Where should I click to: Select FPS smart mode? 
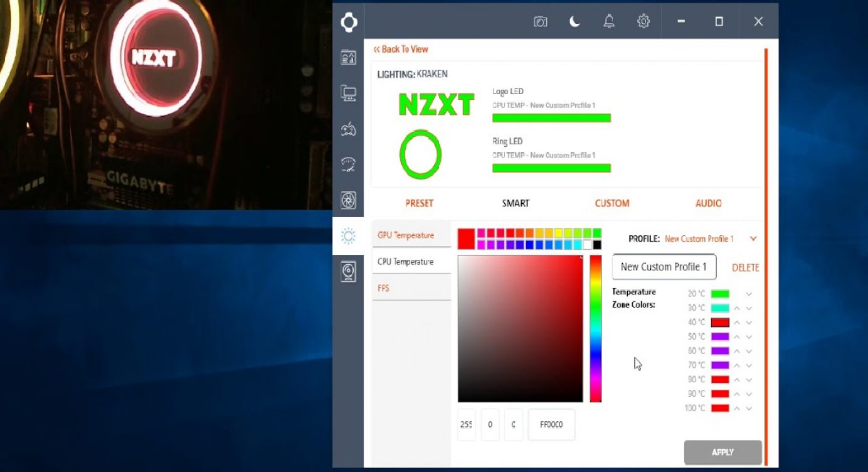pyautogui.click(x=411, y=288)
